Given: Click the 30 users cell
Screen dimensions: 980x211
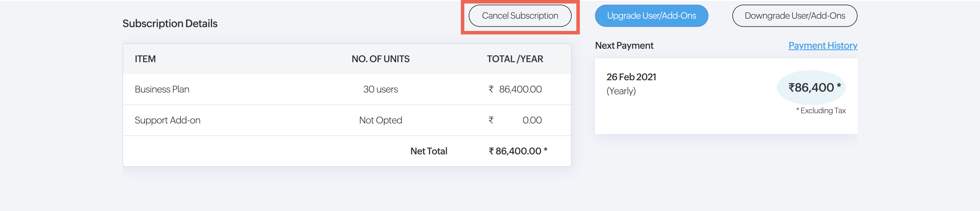Looking at the screenshot, I should (380, 89).
